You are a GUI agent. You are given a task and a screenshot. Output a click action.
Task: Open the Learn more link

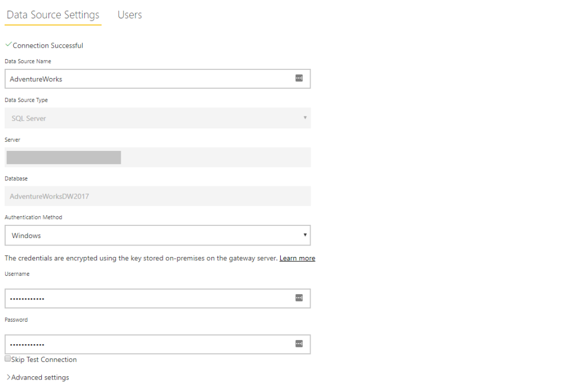pos(297,259)
